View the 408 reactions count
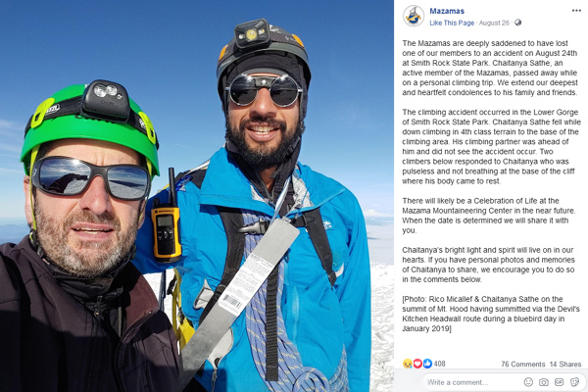588x392 pixels. click(439, 364)
